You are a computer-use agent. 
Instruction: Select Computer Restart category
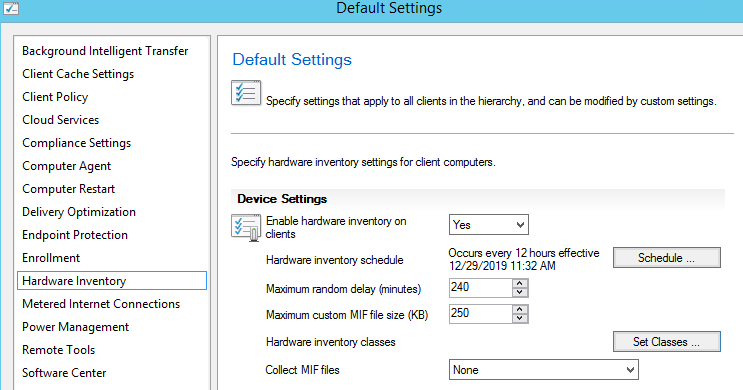[68, 189]
